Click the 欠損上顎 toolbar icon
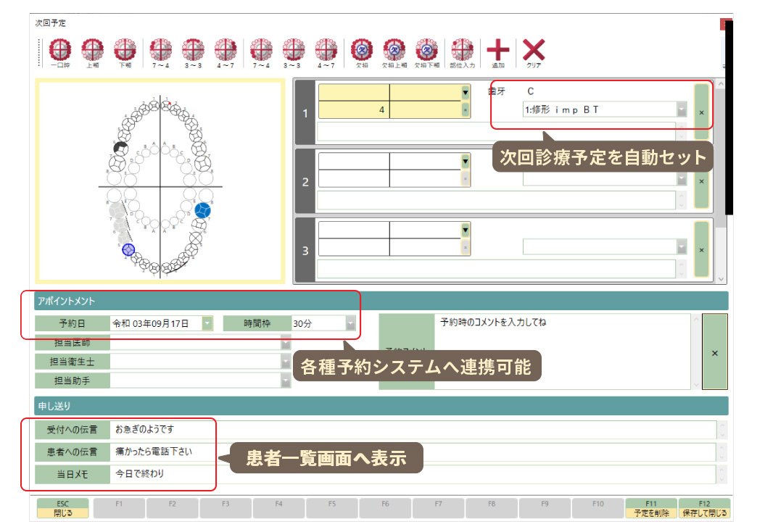The image size is (765, 532). (394, 51)
